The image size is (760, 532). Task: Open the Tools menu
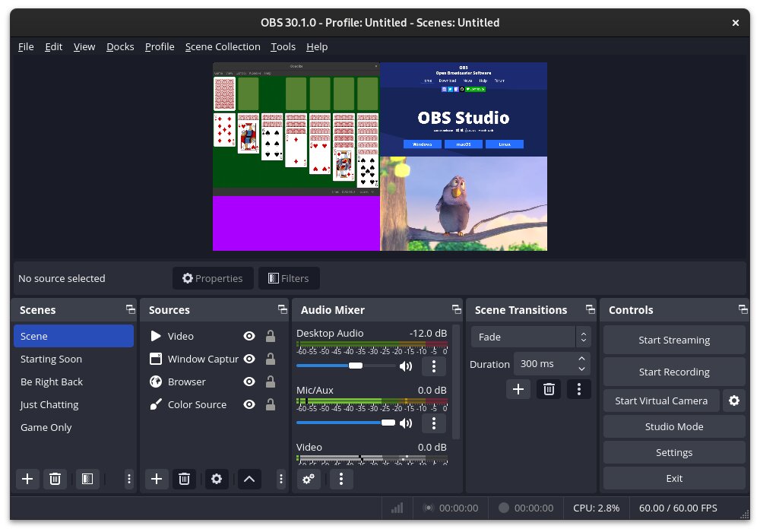283,47
